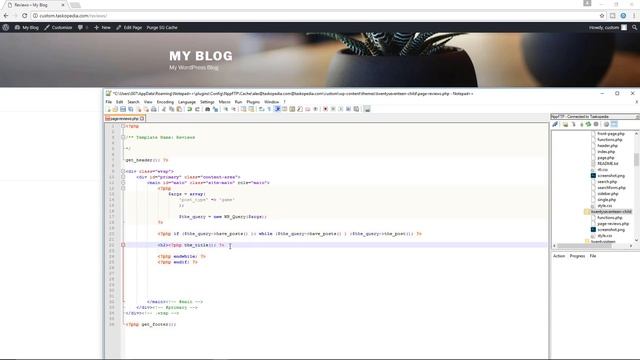
Task: Click the Start Recording macro icon
Action: (x=325, y=109)
